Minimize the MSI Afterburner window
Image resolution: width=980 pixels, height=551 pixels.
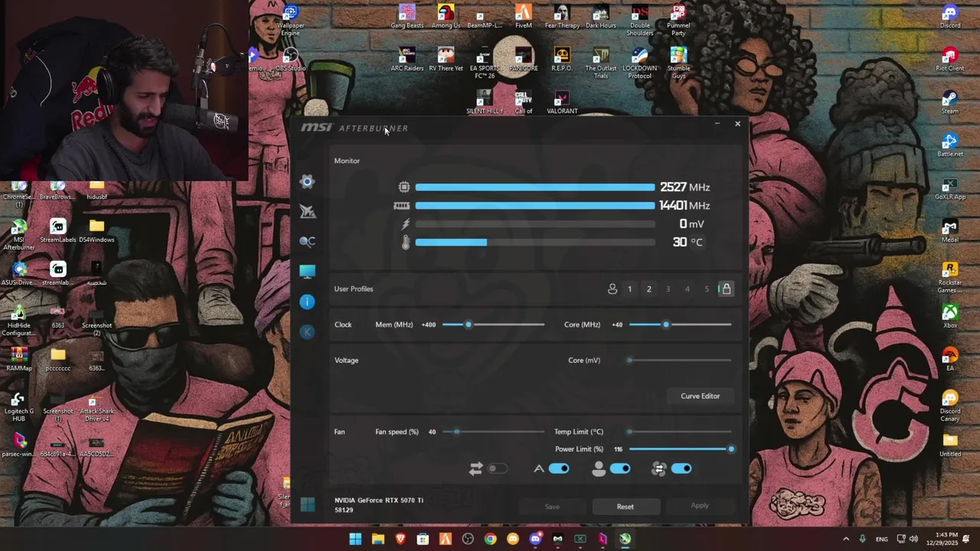point(717,123)
